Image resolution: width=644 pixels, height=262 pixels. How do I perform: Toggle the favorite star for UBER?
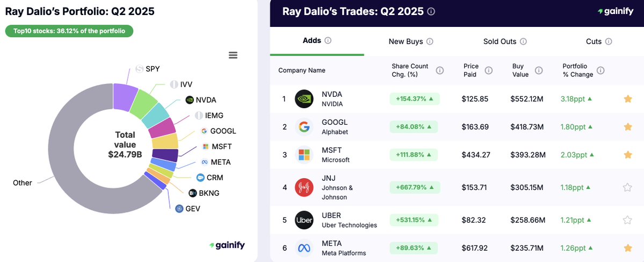pyautogui.click(x=627, y=220)
